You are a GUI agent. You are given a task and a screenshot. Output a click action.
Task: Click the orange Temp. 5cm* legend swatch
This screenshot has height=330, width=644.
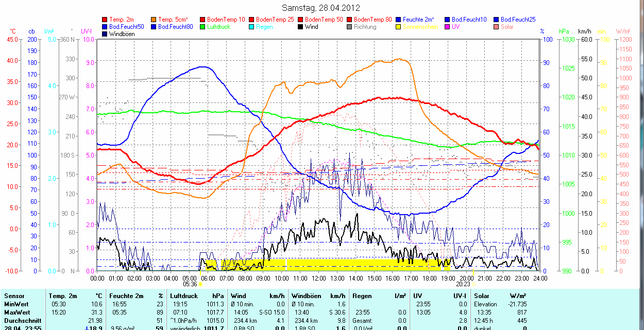coord(154,20)
